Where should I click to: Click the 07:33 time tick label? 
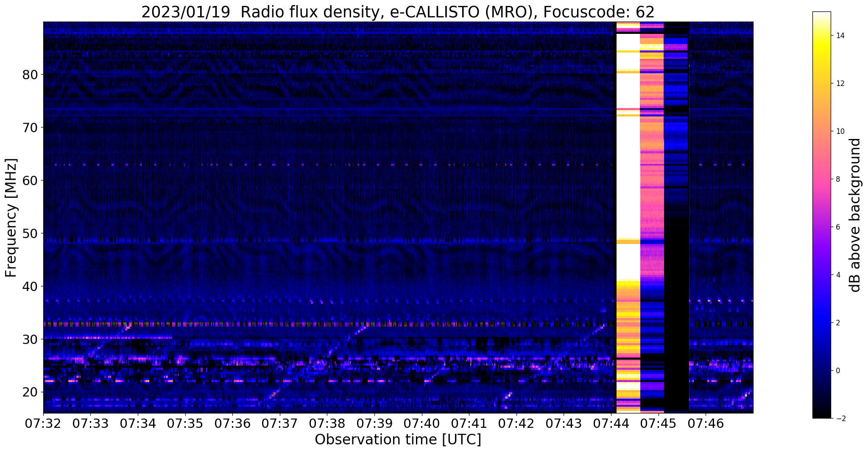click(x=90, y=423)
